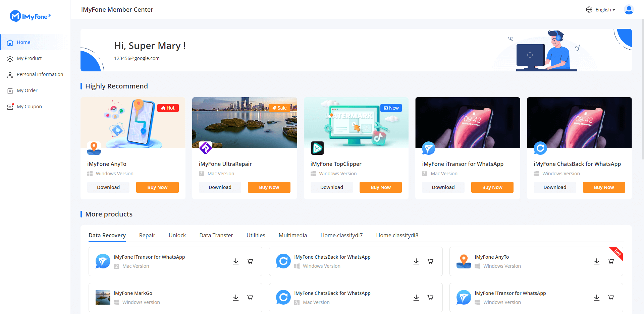Click iMyFone MarkGo thumbnail in list

(103, 297)
